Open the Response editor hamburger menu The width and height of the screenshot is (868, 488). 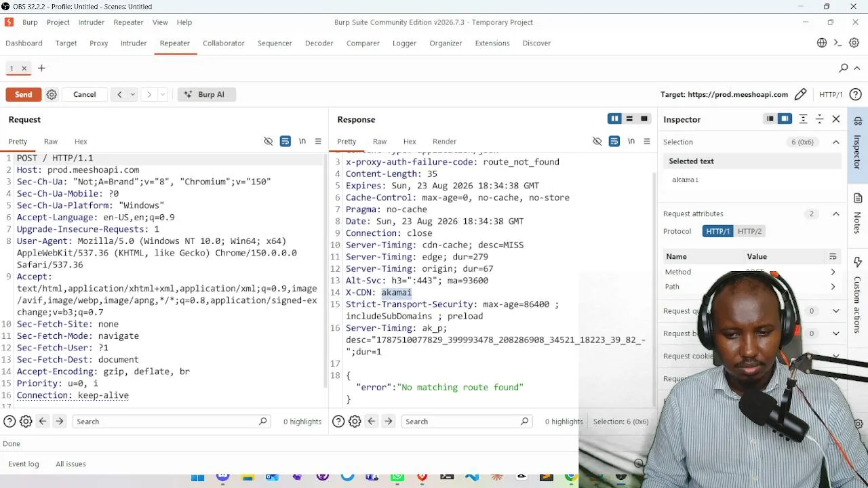pos(647,141)
